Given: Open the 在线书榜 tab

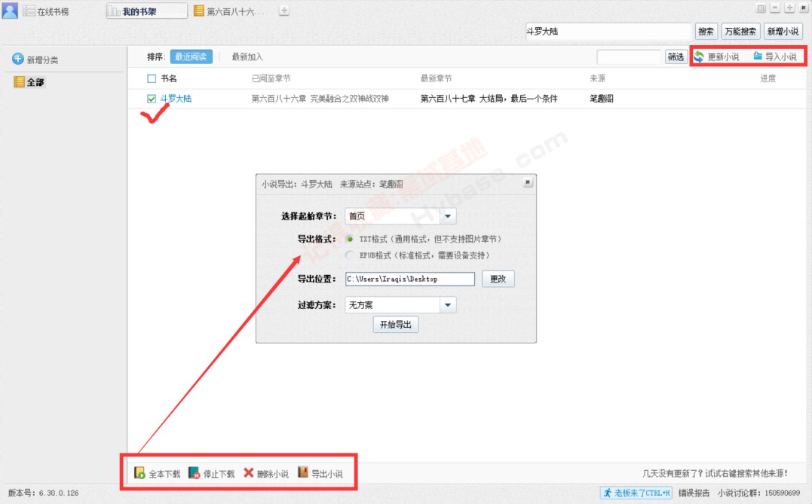Looking at the screenshot, I should (x=46, y=11).
